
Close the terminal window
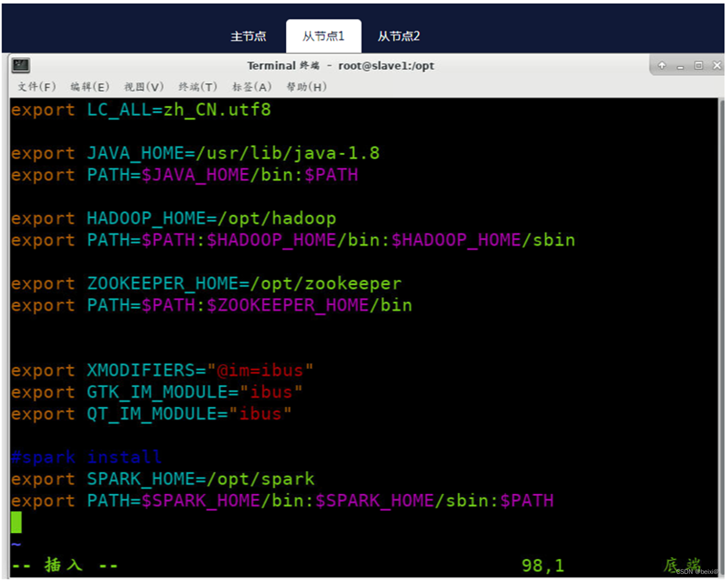pyautogui.click(x=717, y=65)
